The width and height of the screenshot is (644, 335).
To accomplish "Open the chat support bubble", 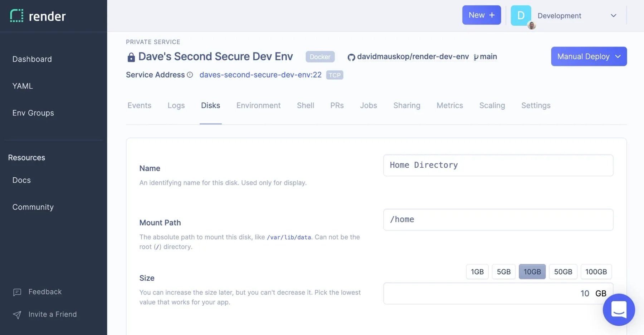I will [618, 310].
